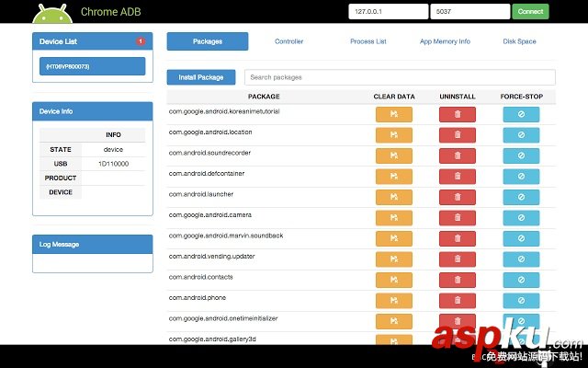
Task: Select the com.google.android.gallery3d package name
Action: (x=212, y=339)
